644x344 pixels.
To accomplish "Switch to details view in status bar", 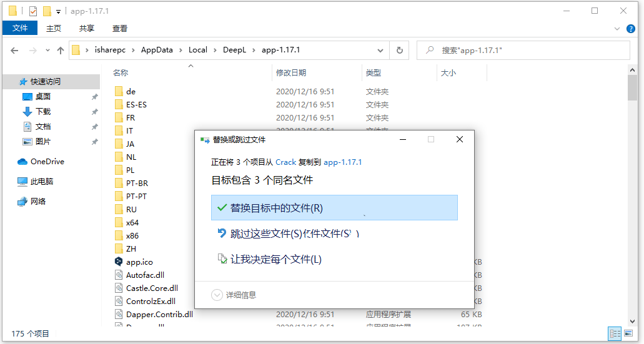I will [615, 333].
